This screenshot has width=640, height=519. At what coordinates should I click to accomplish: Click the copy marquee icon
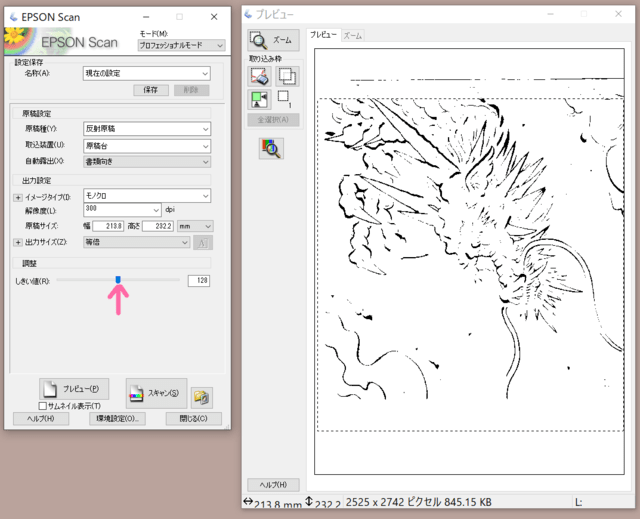286,76
